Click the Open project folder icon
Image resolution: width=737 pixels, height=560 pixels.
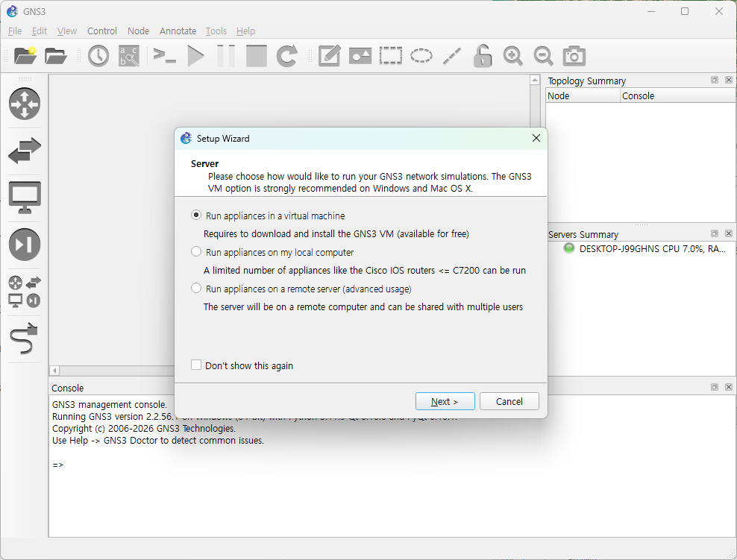tap(56, 56)
